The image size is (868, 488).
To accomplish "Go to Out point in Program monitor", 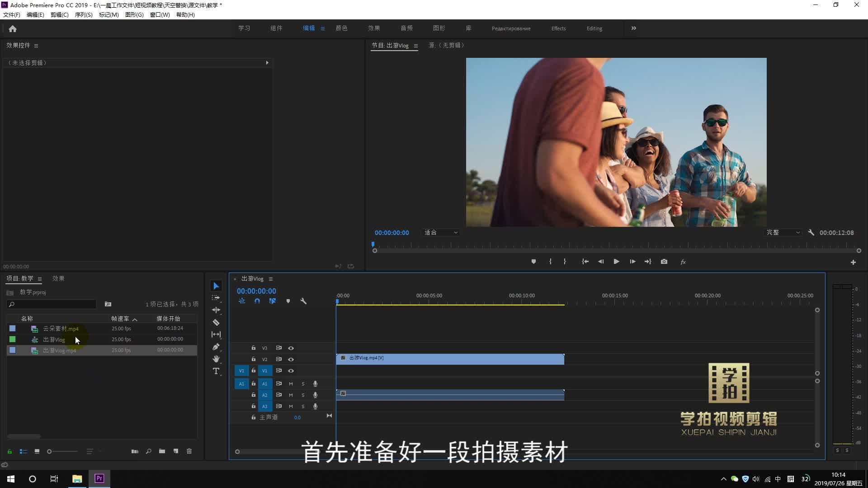I will point(648,262).
